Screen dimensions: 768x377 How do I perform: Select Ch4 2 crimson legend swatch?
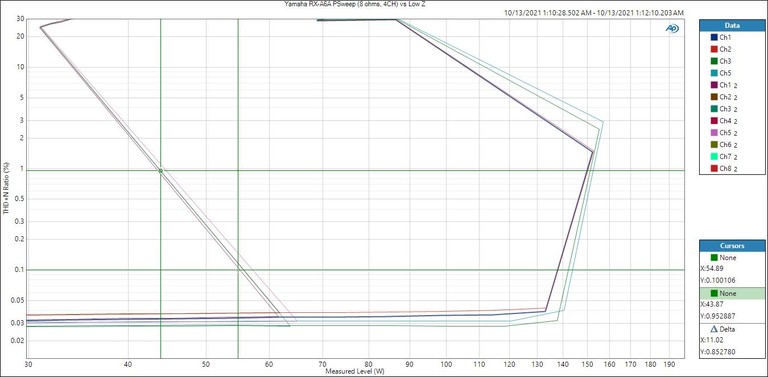point(714,121)
